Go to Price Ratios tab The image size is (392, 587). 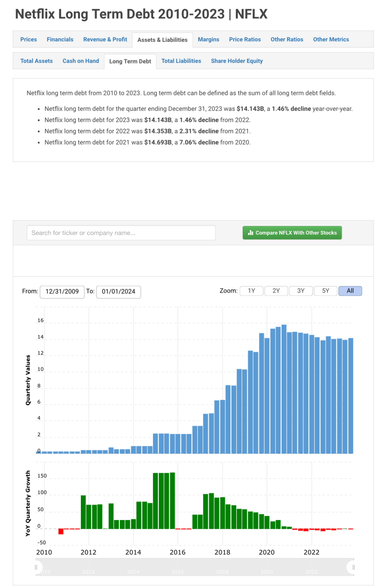[245, 39]
